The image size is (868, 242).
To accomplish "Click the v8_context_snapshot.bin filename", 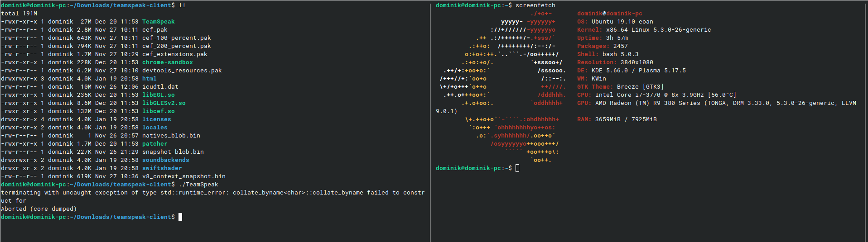I will pos(183,176).
